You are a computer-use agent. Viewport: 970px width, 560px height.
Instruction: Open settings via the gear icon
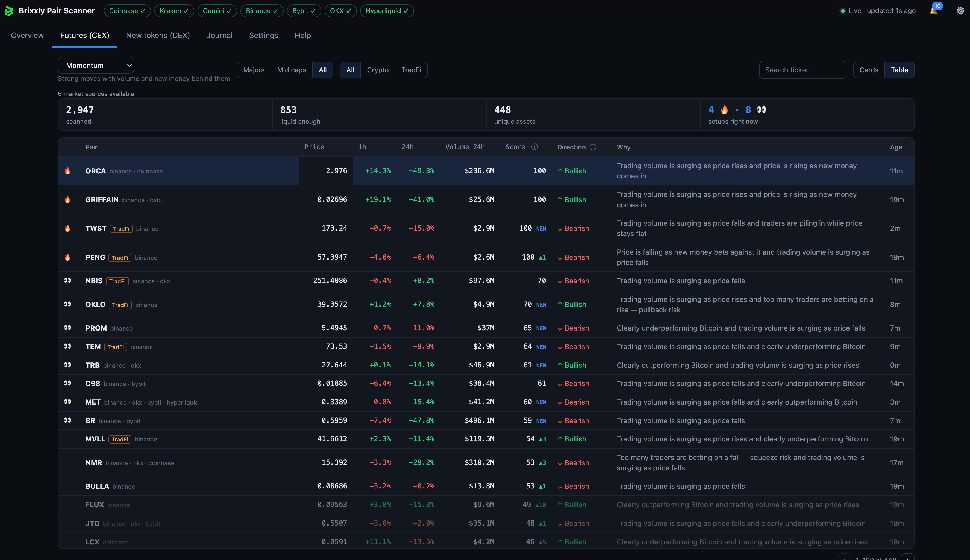pos(960,11)
